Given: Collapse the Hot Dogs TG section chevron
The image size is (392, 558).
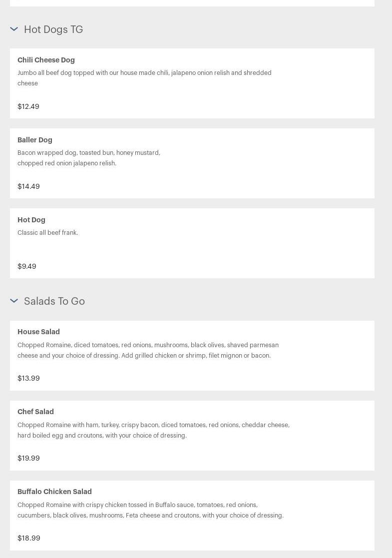Looking at the screenshot, I should (x=14, y=29).
